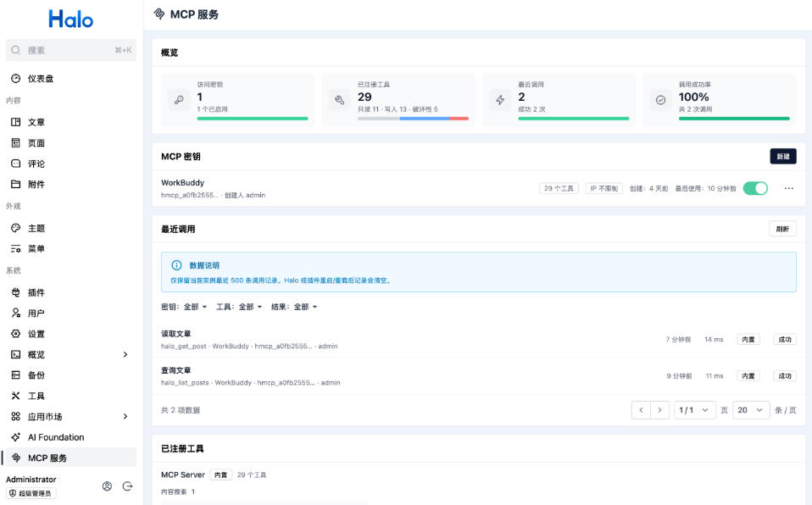The height and width of the screenshot is (505, 812).
Task: Open more options for WorkBuddy key
Action: [789, 189]
